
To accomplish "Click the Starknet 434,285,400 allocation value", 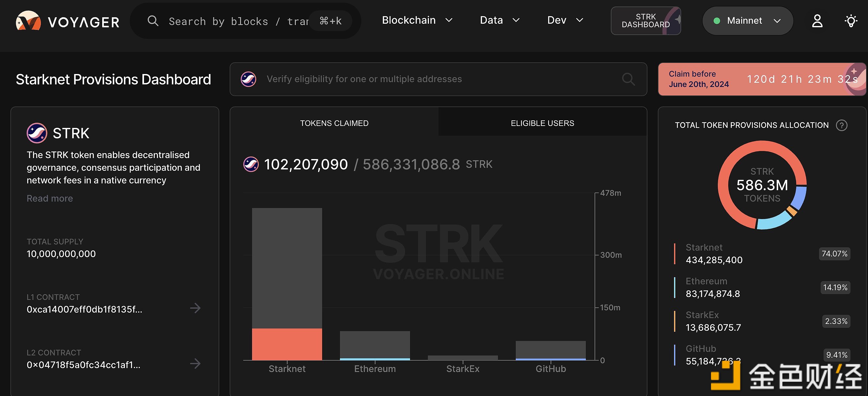I will click(x=714, y=260).
